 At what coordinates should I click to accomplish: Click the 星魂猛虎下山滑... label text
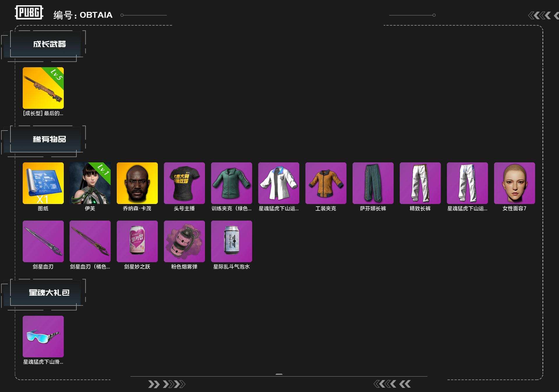click(43, 362)
